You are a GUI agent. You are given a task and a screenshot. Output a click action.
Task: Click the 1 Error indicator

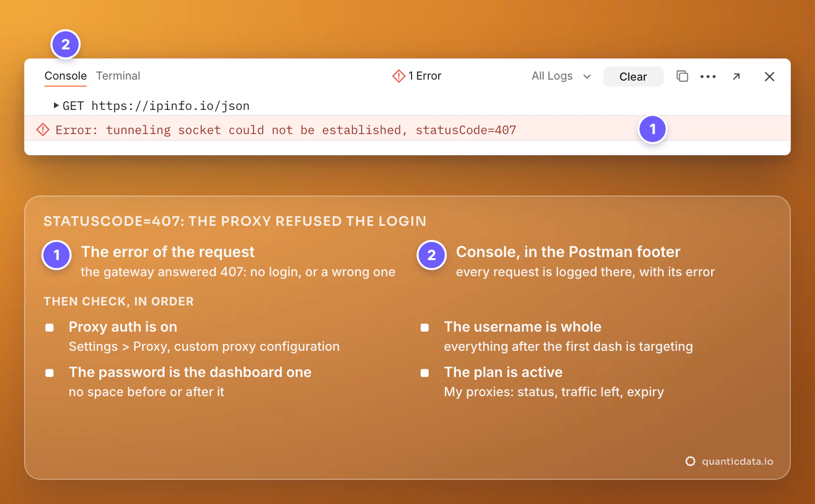click(417, 76)
